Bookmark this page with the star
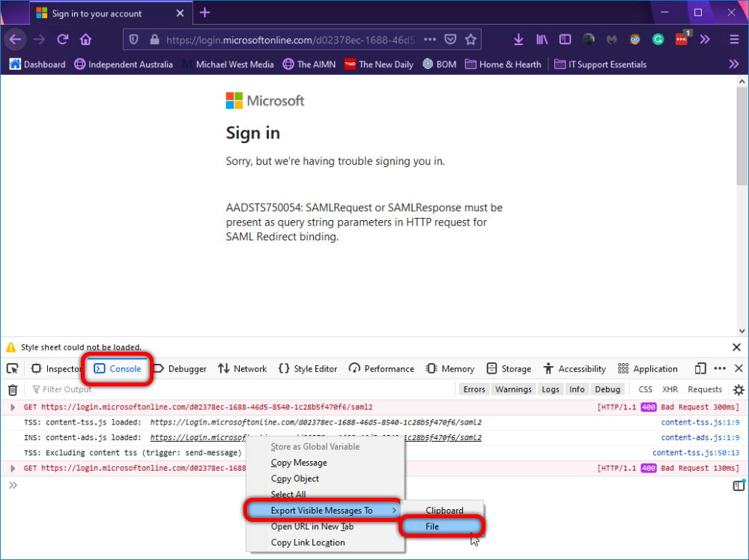Screen dimensions: 749x560 (470, 40)
